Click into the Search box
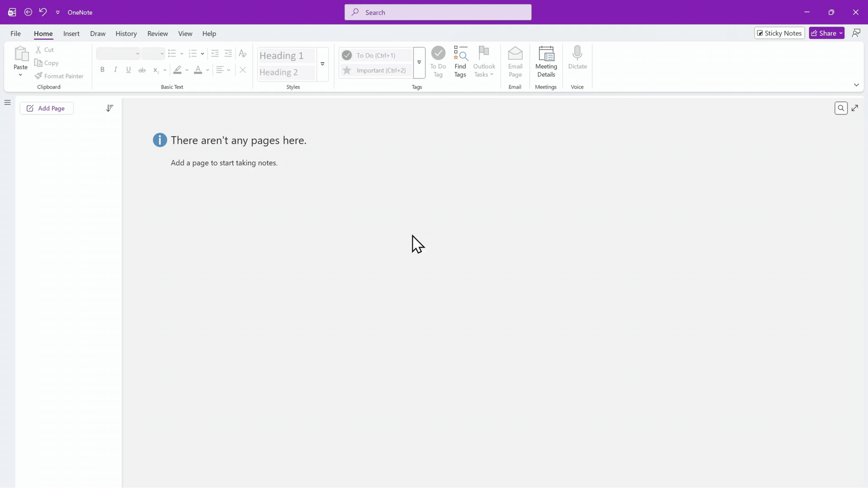This screenshot has height=488, width=868. coord(438,12)
